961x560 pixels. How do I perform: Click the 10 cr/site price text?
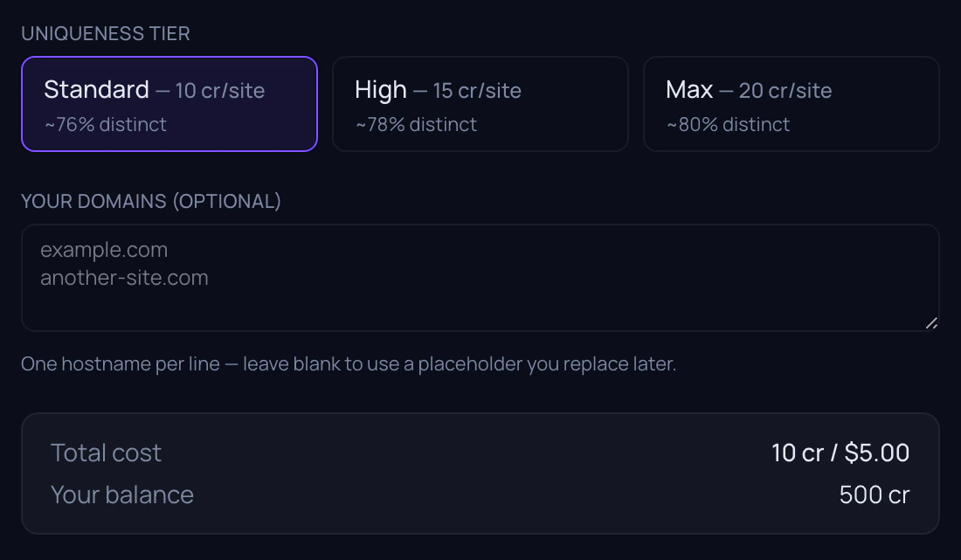220,91
